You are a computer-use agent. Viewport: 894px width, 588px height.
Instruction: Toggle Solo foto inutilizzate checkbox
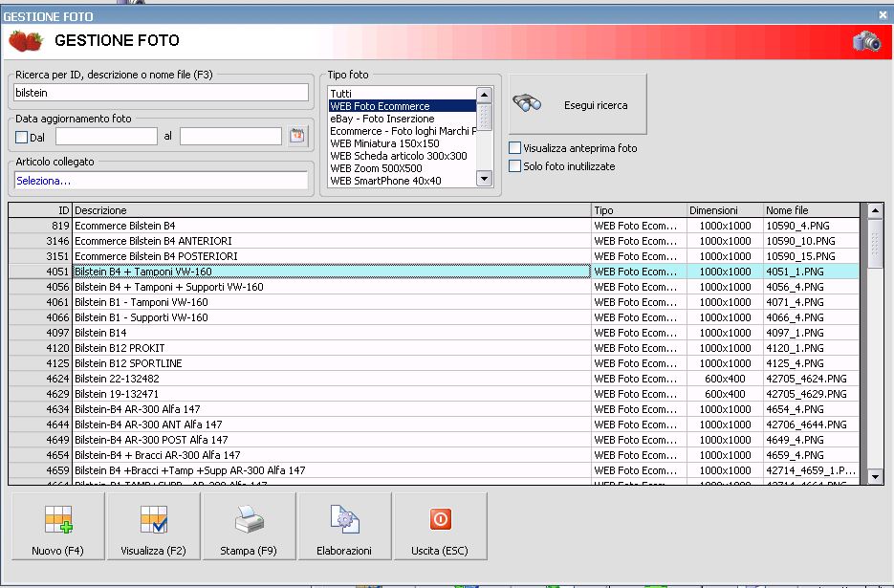click(514, 166)
